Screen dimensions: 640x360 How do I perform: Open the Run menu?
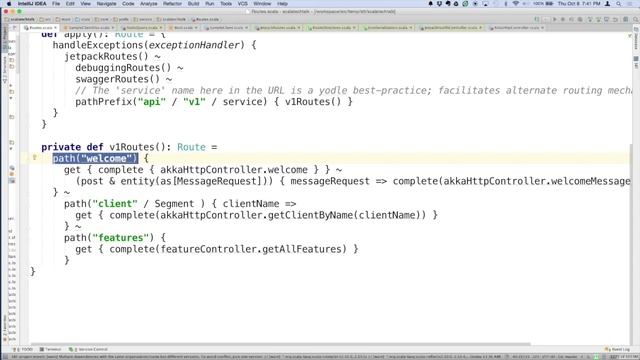pos(209,4)
